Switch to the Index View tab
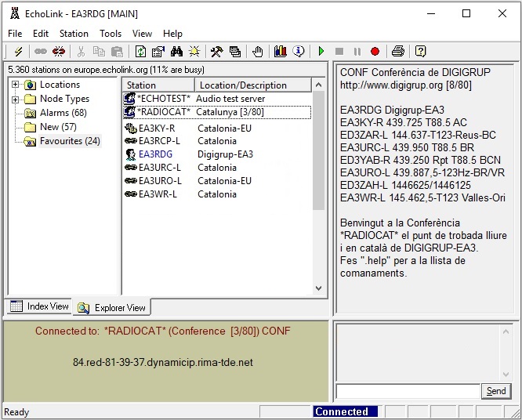 coord(39,306)
